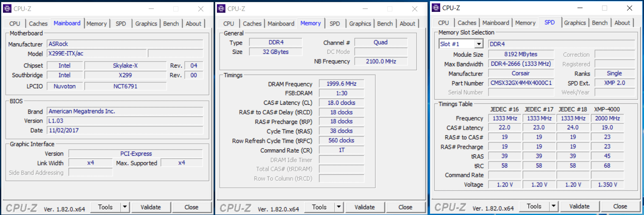Open Bench tab in SPD window
The image size is (644, 215).
point(600,23)
